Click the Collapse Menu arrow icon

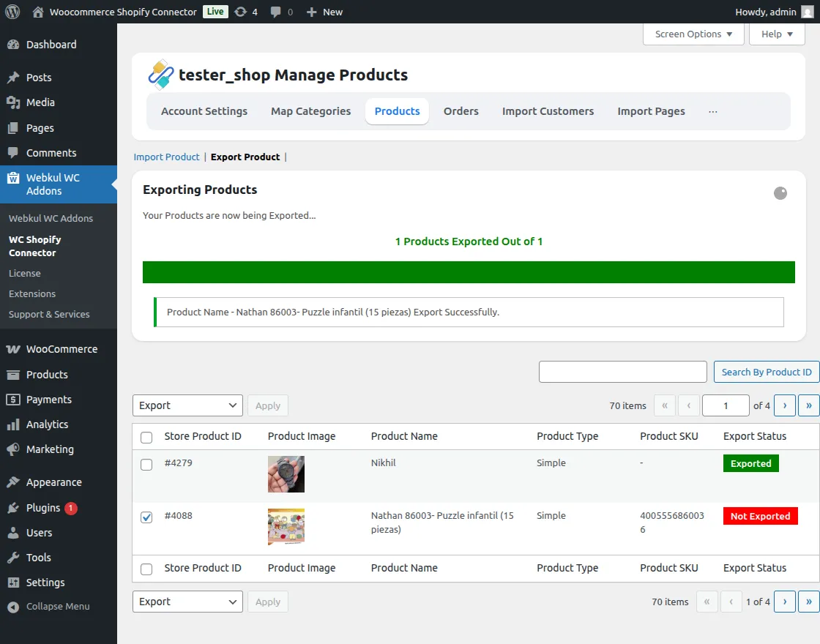coord(12,607)
